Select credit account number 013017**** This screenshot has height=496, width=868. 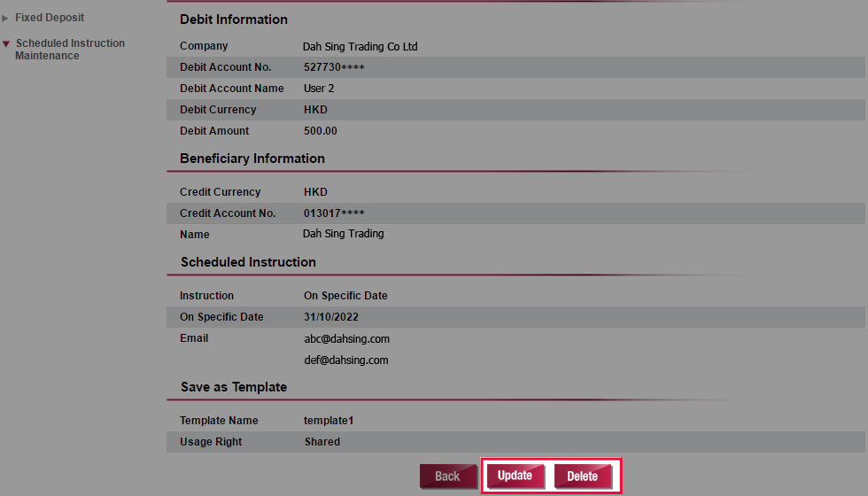(334, 213)
